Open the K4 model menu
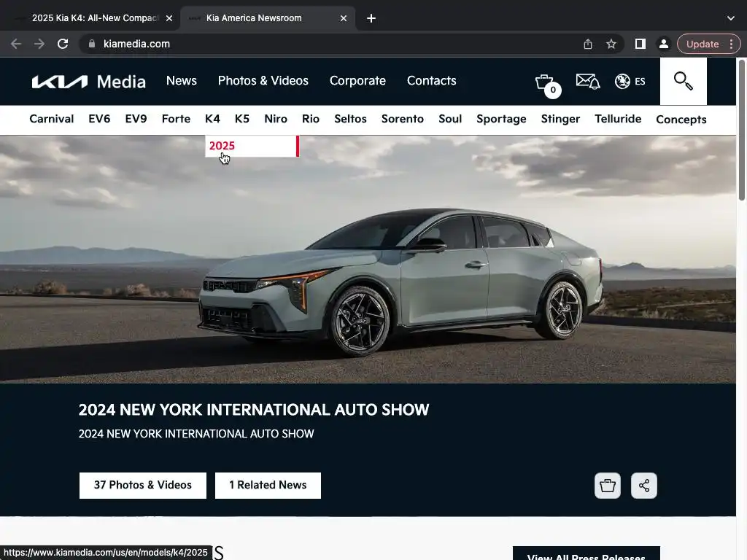 212,119
